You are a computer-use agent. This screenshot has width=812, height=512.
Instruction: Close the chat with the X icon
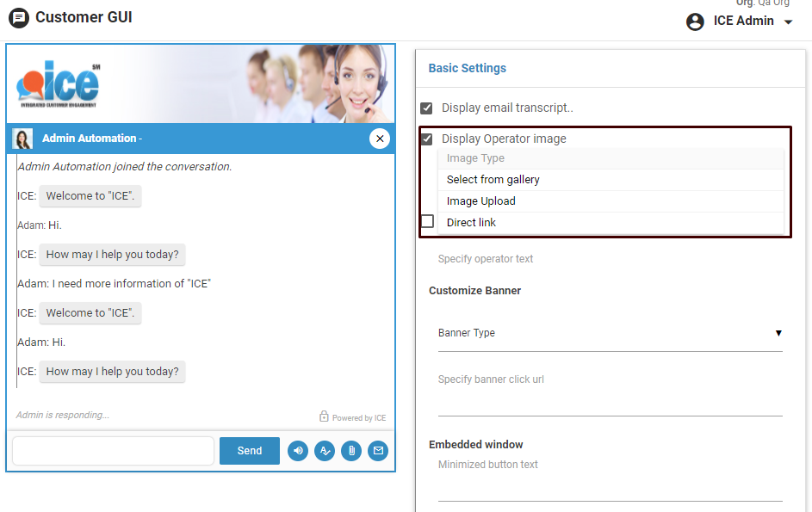pos(380,139)
